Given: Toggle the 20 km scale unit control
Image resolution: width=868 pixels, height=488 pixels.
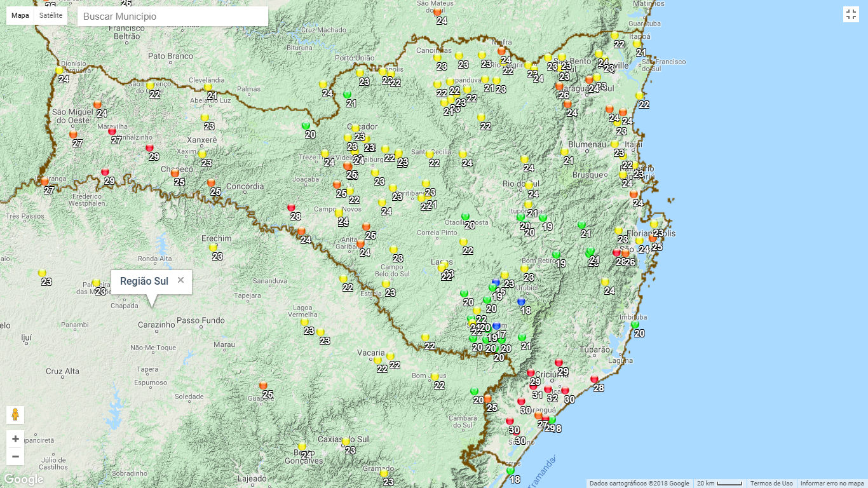Looking at the screenshot, I should pos(719,484).
